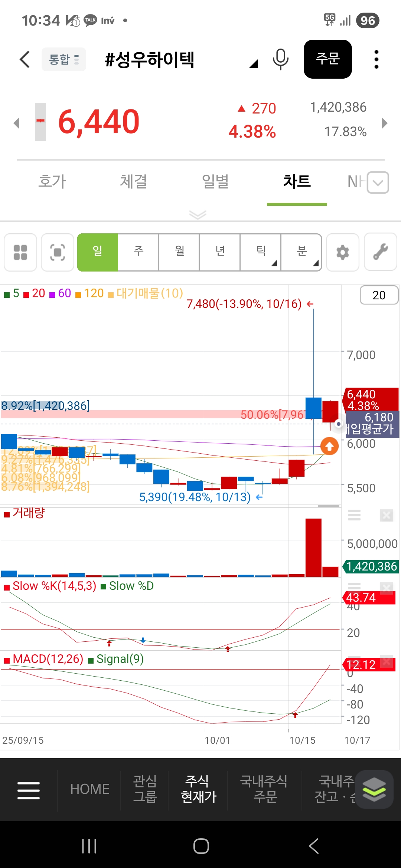Open the wrench chart tools icon
The height and width of the screenshot is (868, 401).
(x=380, y=252)
